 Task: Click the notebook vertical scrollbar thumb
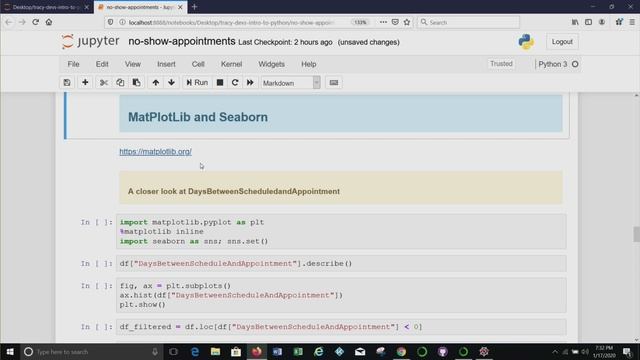[x=636, y=234]
